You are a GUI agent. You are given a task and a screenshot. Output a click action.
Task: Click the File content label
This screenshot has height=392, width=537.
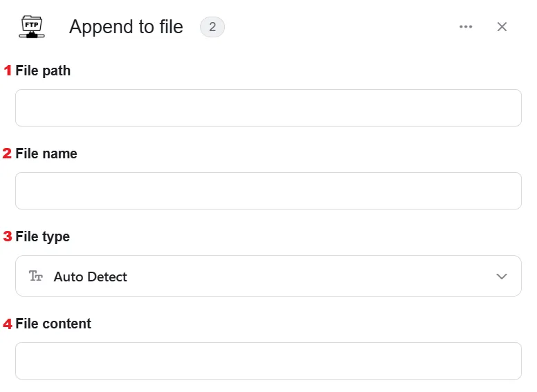(53, 324)
